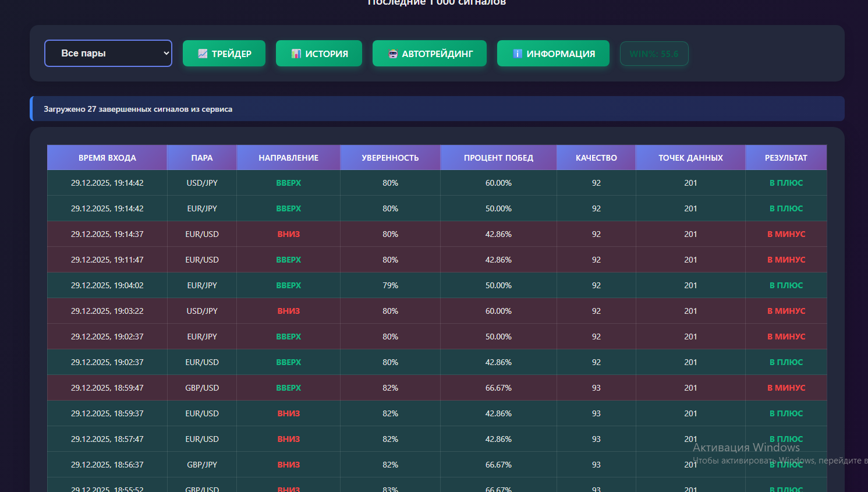Click the entry time 29.12.2025, 19:04:02

pyautogui.click(x=107, y=285)
